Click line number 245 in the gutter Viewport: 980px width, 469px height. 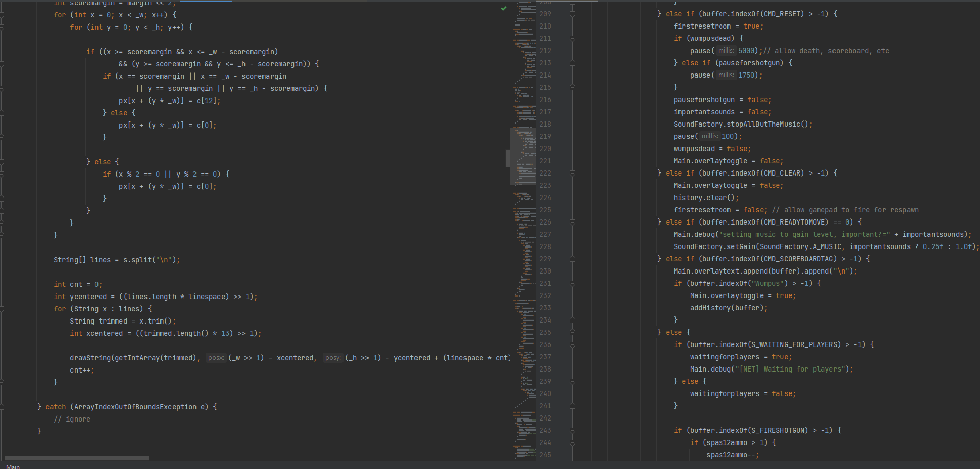545,455
